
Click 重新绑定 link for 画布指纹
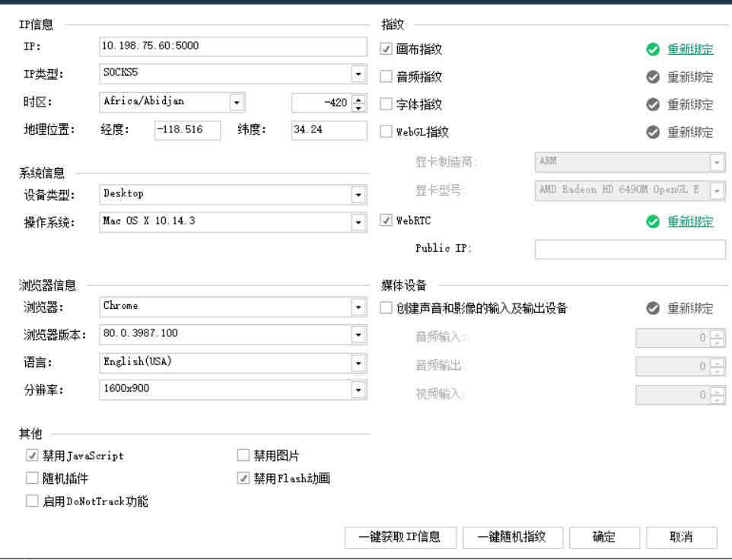click(690, 49)
